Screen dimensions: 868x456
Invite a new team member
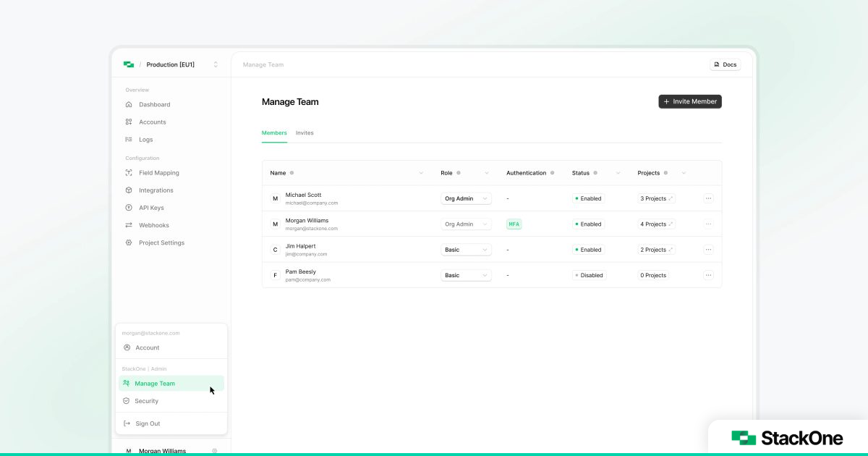690,101
